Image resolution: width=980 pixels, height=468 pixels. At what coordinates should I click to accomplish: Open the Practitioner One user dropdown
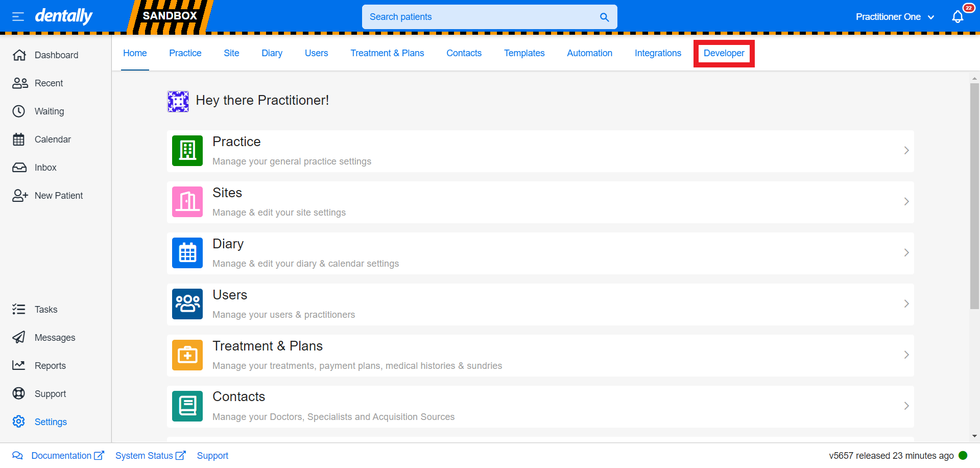click(x=895, y=17)
